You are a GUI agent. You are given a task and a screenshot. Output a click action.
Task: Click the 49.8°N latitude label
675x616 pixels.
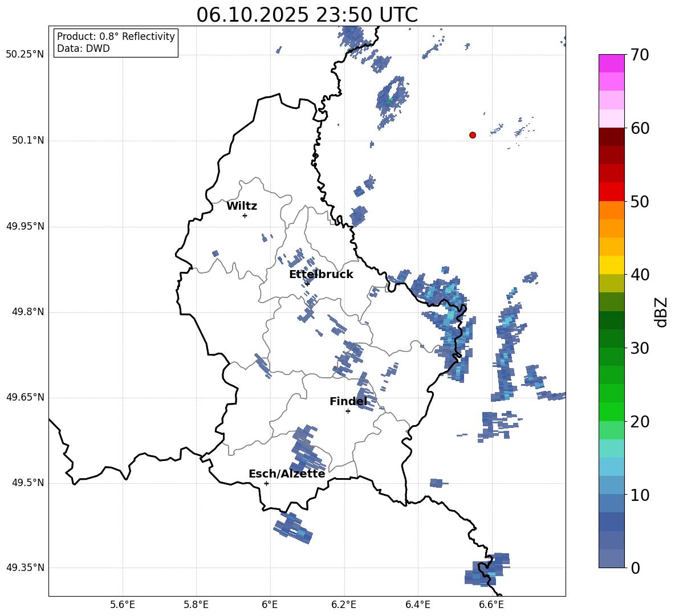coord(28,312)
